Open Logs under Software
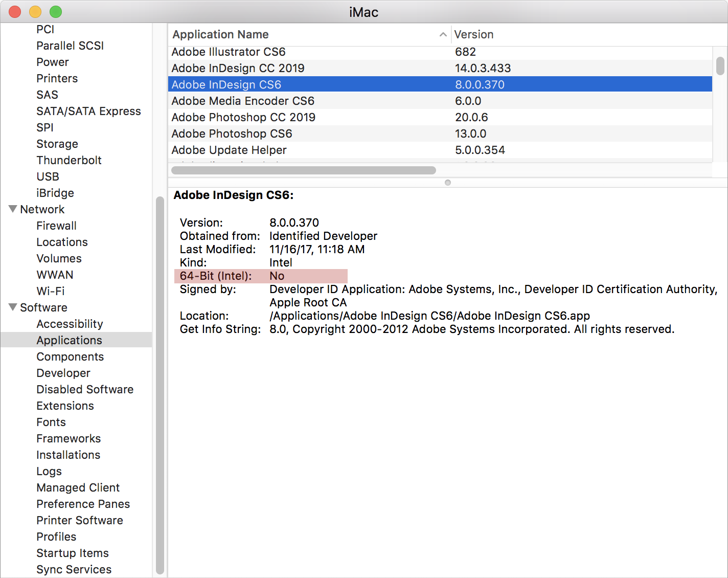The width and height of the screenshot is (728, 578). pyautogui.click(x=49, y=471)
